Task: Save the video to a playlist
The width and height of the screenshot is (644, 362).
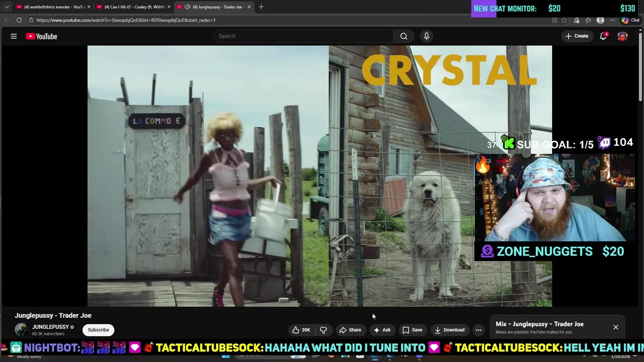Action: click(412, 330)
